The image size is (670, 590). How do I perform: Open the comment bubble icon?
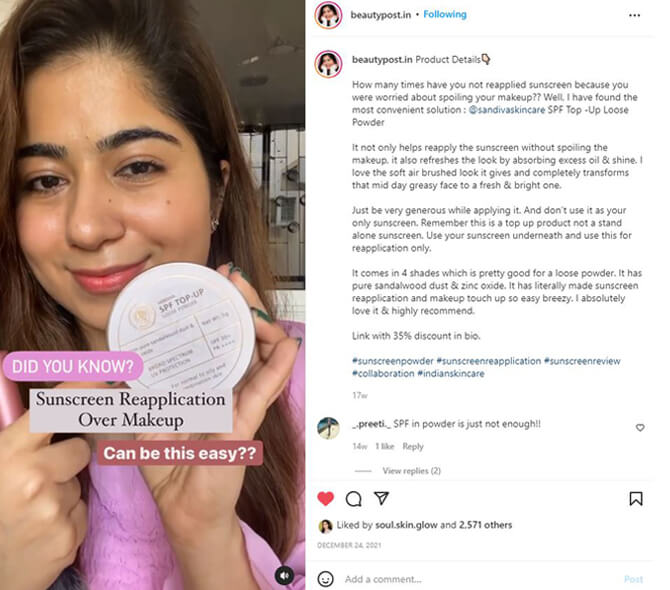[353, 499]
